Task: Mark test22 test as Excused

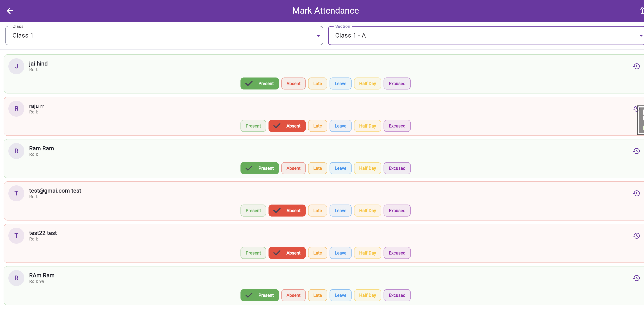Action: (x=397, y=253)
